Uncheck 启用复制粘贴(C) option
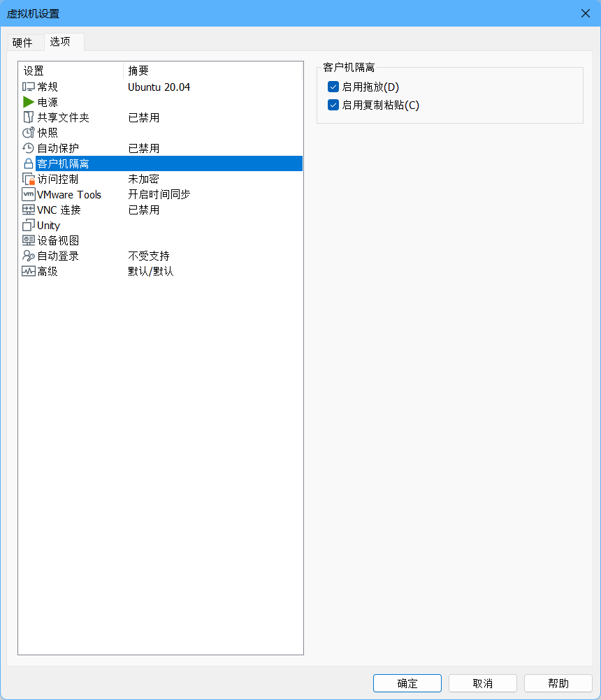601x700 pixels. [x=333, y=105]
